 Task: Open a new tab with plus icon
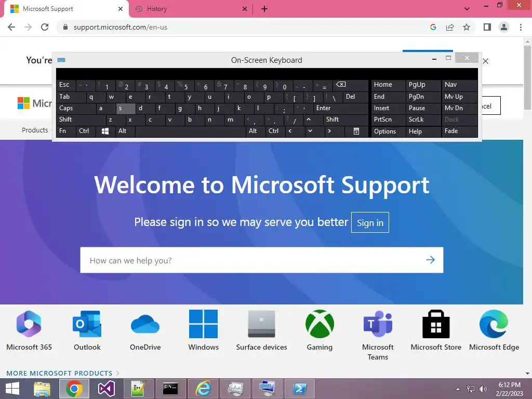coord(264,9)
